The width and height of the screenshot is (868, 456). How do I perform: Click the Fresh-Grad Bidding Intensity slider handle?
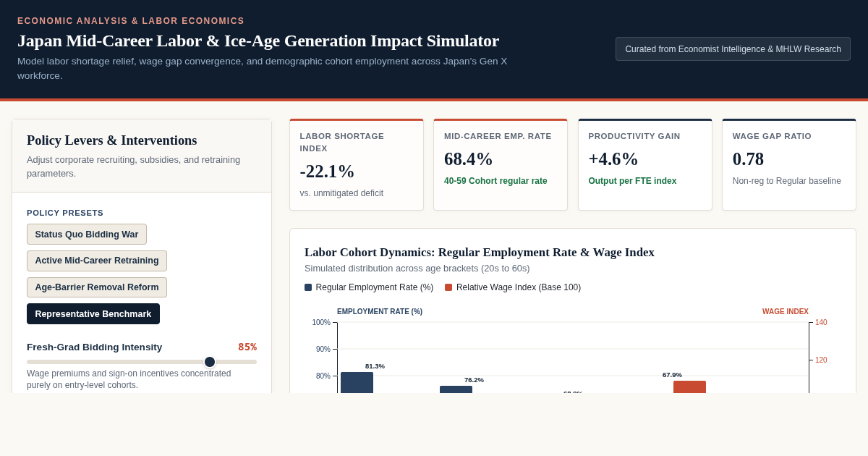210,362
